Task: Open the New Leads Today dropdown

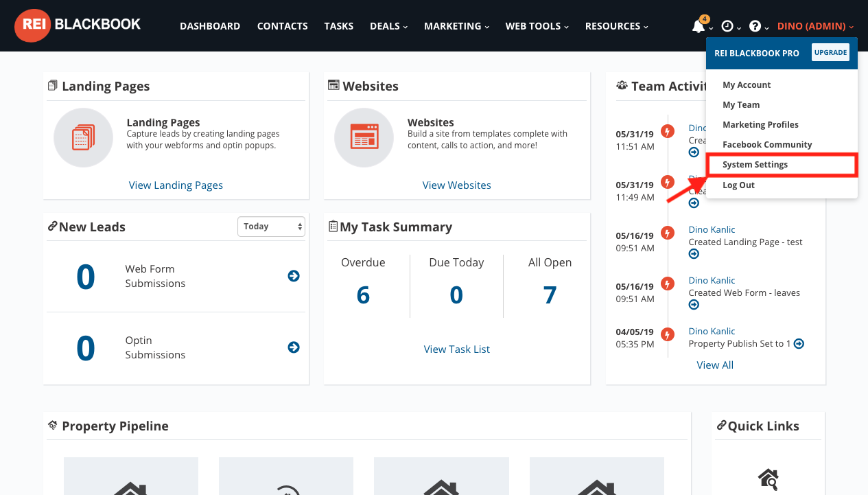Action: (271, 227)
